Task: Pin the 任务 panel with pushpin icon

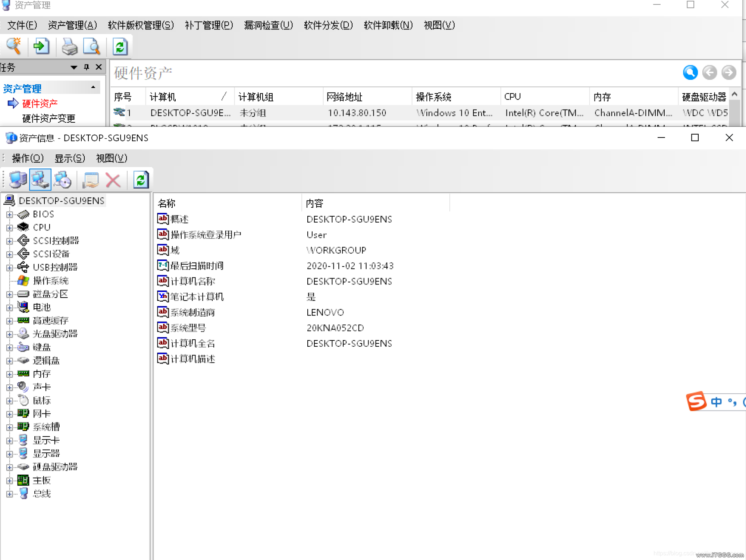Action: point(87,67)
